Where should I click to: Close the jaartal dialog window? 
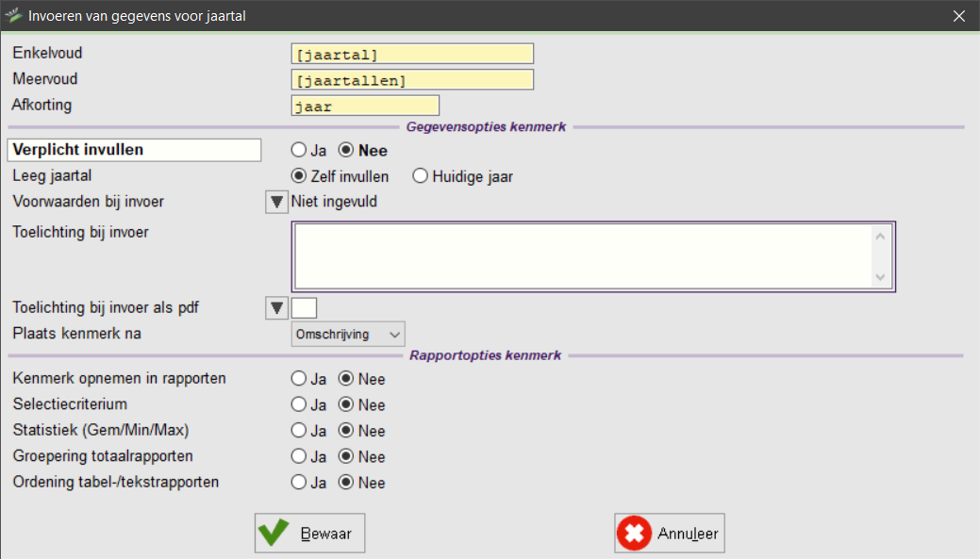(959, 16)
